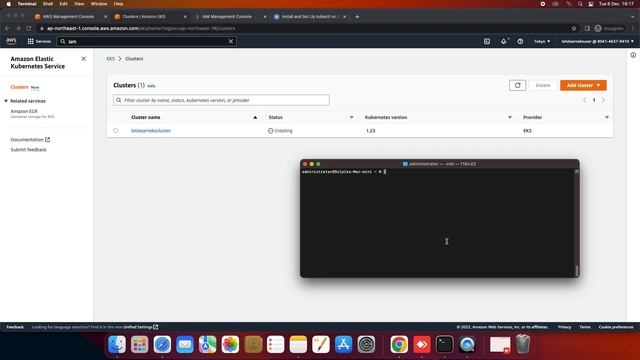The image size is (640, 360).
Task: Switch to IAM Management Console tab
Action: pyautogui.click(x=227, y=17)
